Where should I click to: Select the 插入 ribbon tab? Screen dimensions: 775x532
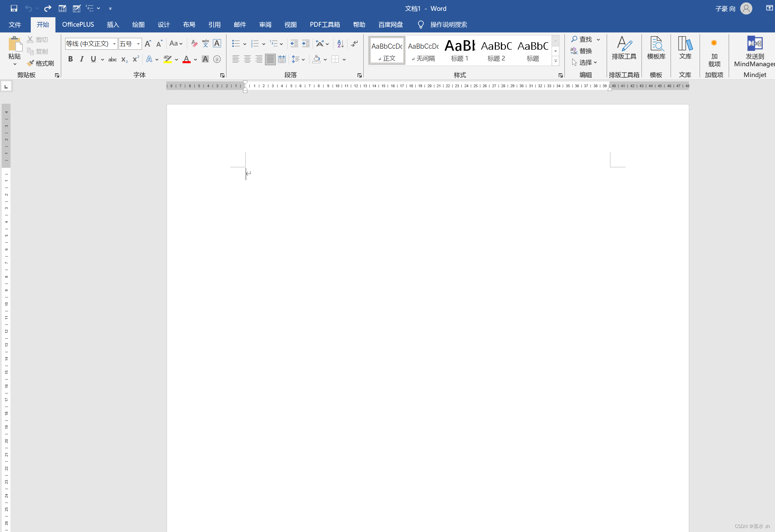(x=113, y=25)
